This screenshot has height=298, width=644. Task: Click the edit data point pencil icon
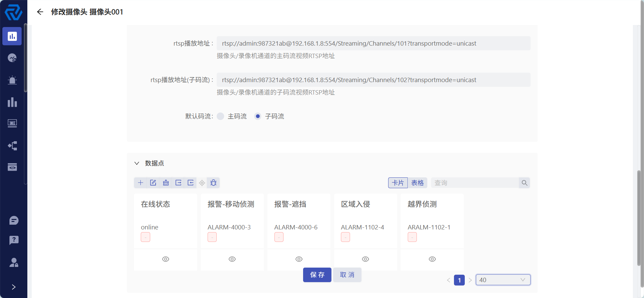point(153,183)
